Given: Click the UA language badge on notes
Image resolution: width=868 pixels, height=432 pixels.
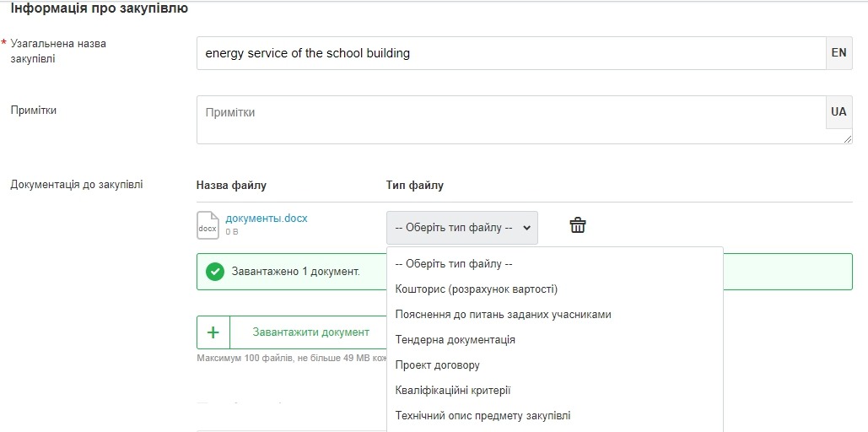Looking at the screenshot, I should click(838, 111).
